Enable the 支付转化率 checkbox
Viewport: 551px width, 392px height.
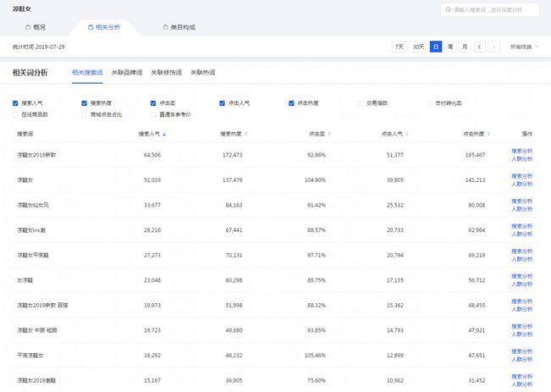click(430, 103)
